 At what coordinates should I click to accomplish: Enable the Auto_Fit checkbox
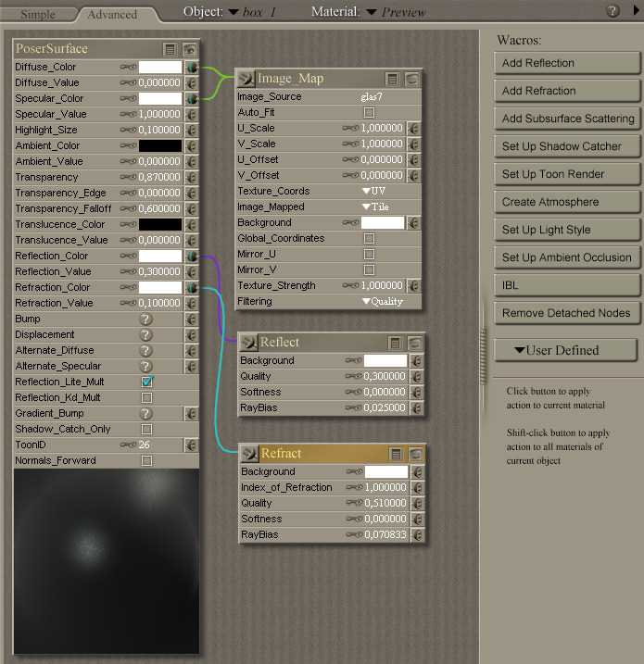(369, 113)
